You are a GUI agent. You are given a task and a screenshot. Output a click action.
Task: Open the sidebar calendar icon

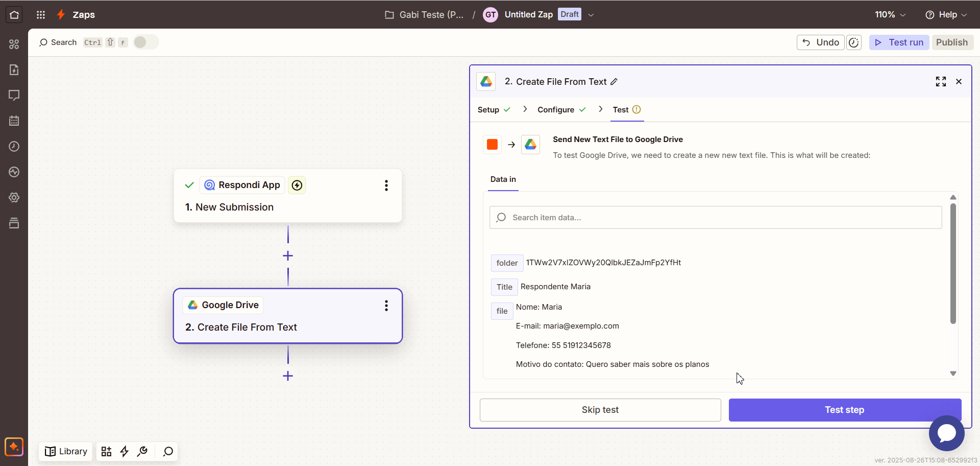coord(14,121)
